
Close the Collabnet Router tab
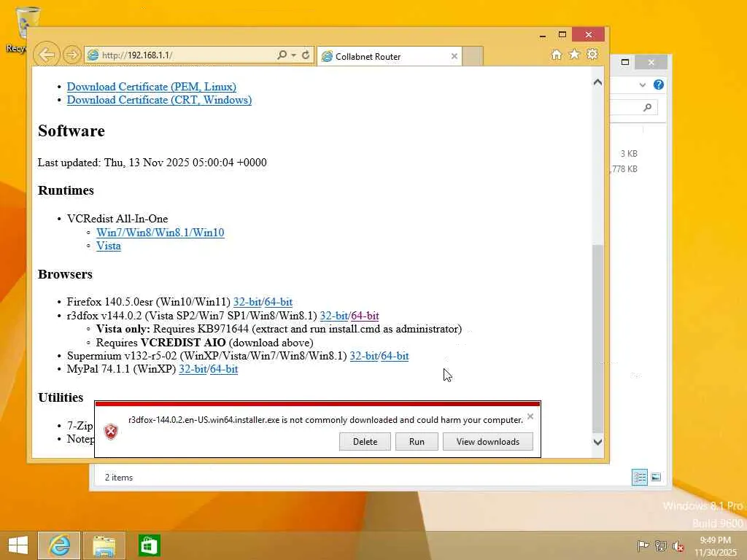point(454,56)
